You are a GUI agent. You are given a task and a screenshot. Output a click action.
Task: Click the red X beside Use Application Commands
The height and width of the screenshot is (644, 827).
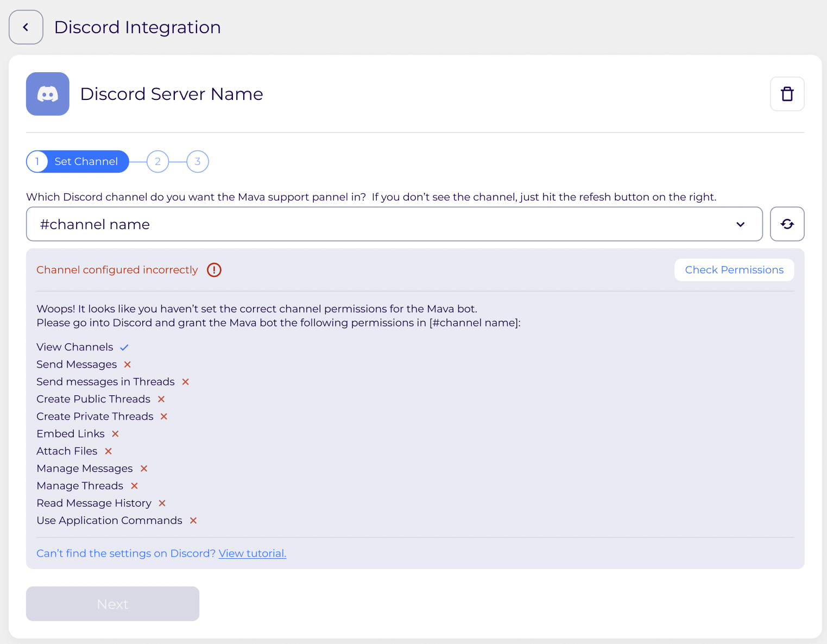coord(193,521)
